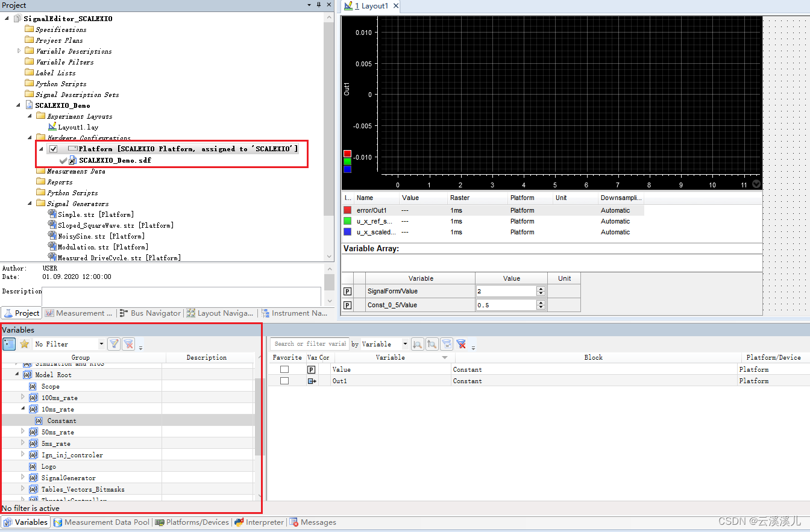The width and height of the screenshot is (810, 532).
Task: Switch to the Measurement tab in the left pane
Action: pos(78,313)
